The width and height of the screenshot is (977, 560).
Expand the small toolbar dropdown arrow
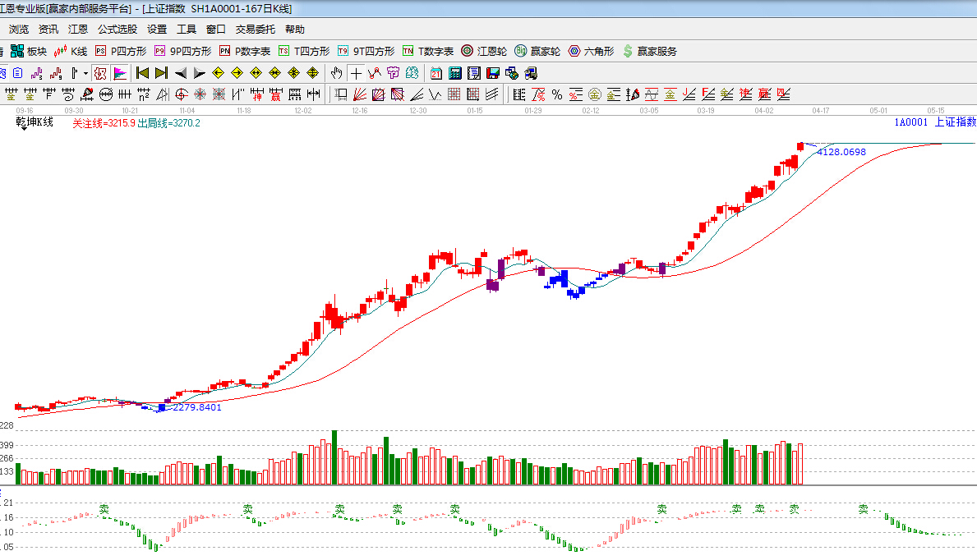pos(85,73)
